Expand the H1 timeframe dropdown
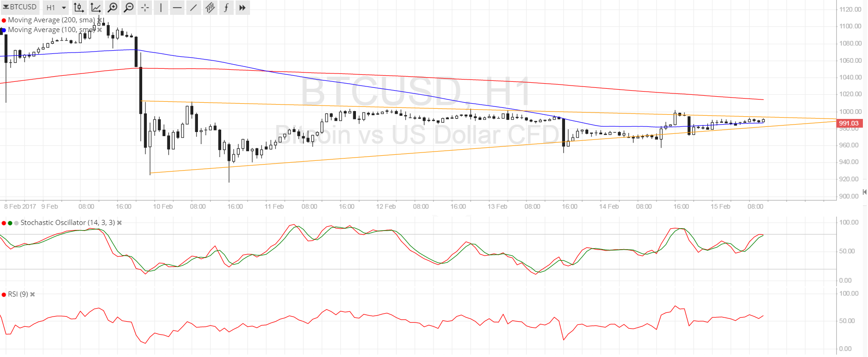The width and height of the screenshot is (868, 357). click(x=56, y=7)
